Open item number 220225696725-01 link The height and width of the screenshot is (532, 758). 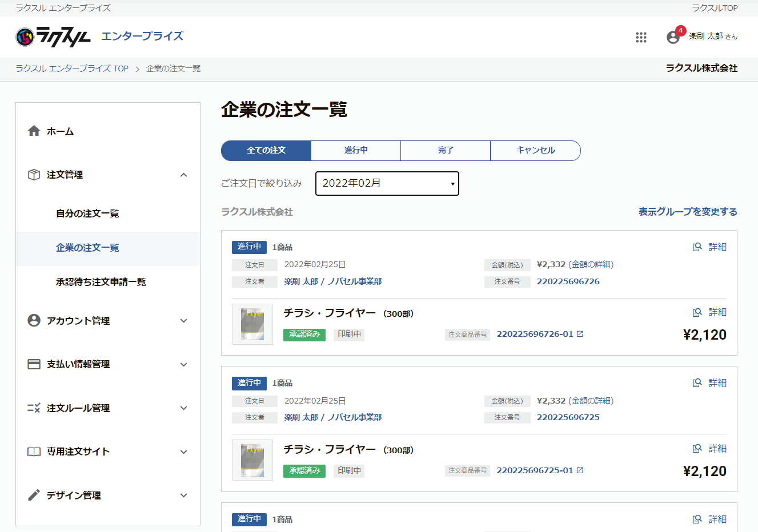tap(535, 470)
